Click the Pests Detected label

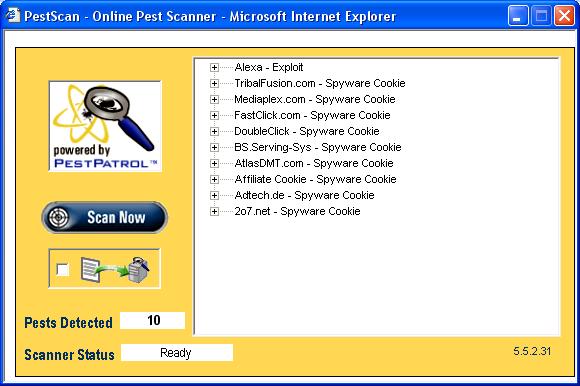pyautogui.click(x=68, y=322)
